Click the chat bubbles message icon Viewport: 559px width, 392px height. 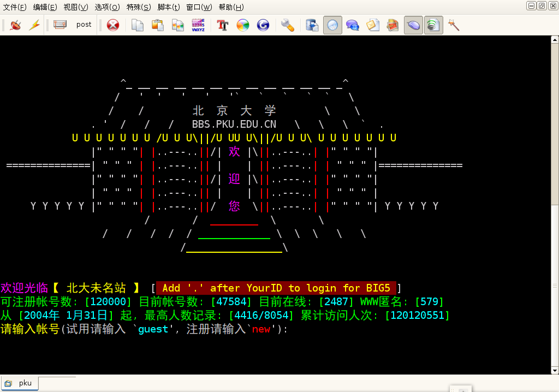point(352,25)
